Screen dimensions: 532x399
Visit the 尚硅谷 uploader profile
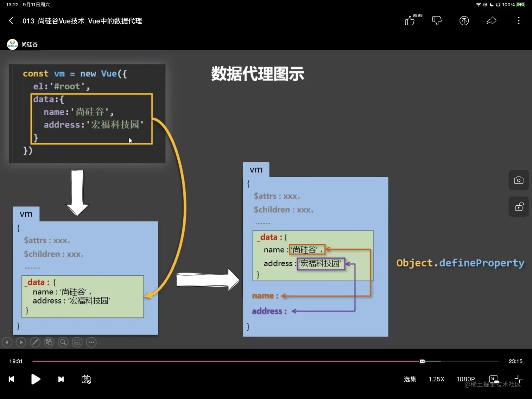point(23,44)
